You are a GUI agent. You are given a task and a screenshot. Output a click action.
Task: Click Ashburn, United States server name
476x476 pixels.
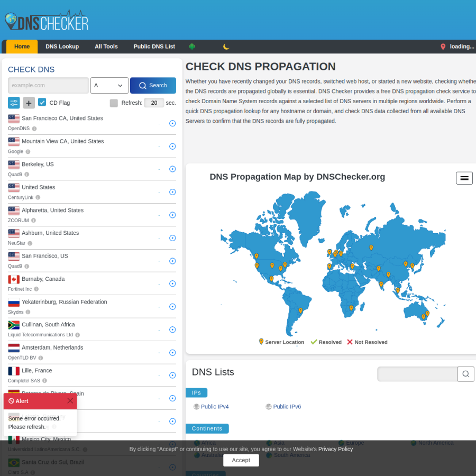pyautogui.click(x=50, y=233)
